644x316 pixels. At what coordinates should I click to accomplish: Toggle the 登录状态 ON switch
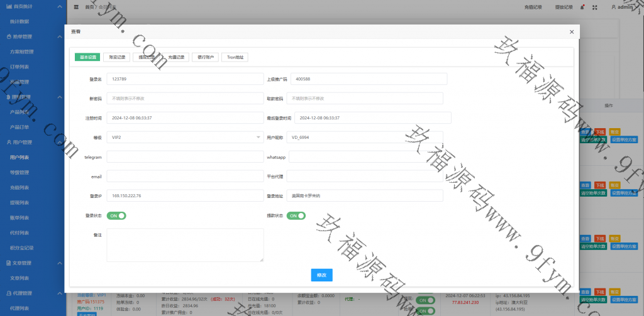point(116,215)
